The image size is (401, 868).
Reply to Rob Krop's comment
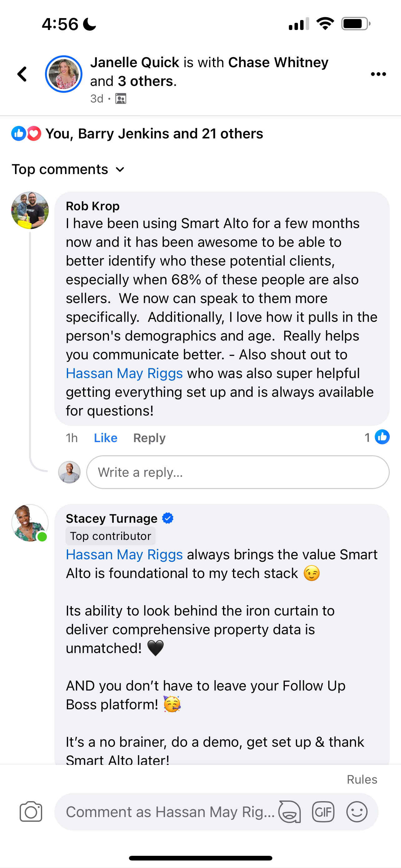click(149, 438)
